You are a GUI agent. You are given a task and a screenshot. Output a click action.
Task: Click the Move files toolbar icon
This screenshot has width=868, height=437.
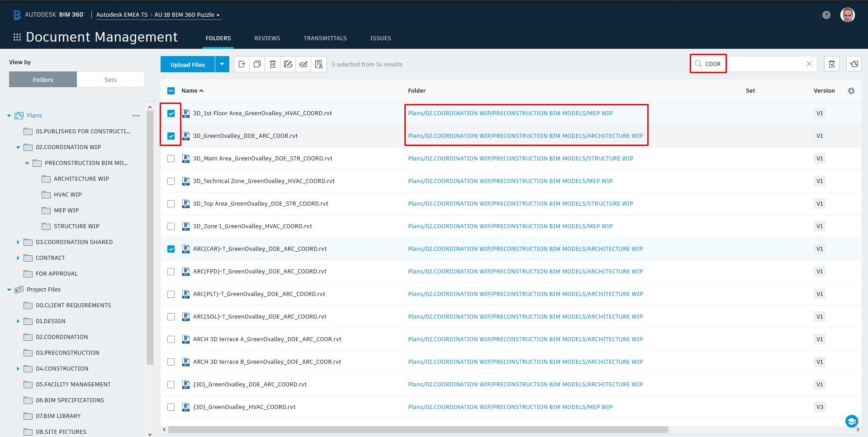242,64
